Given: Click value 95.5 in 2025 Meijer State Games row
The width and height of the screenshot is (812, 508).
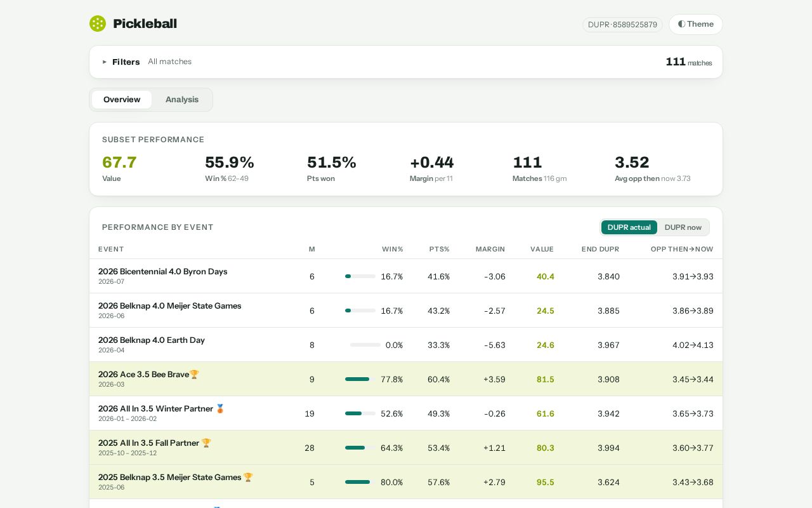Looking at the screenshot, I should [x=546, y=482].
